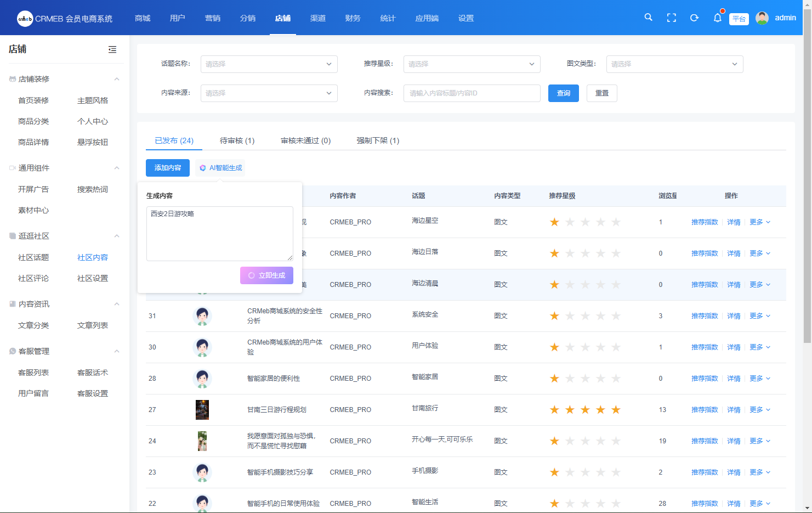Viewport: 812px width, 513px height.
Task: Collapse the 店铺装修 sidebar section
Action: [x=117, y=79]
